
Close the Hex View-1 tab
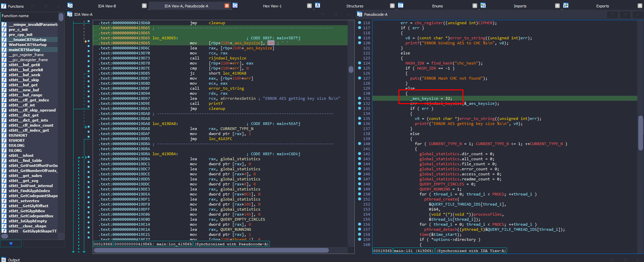(309, 6)
